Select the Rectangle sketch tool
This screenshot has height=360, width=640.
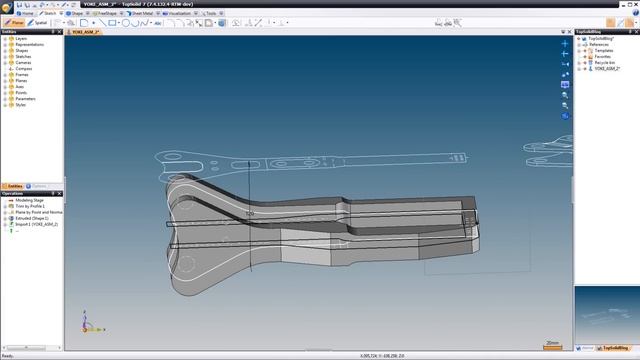pos(112,23)
